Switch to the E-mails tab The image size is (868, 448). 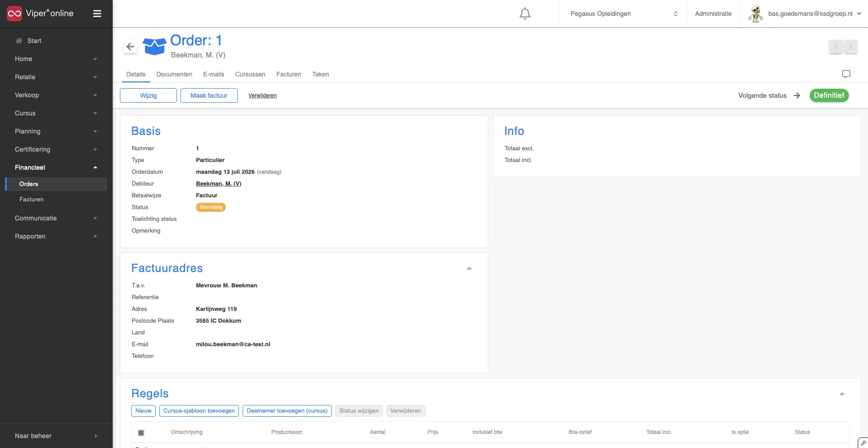214,74
